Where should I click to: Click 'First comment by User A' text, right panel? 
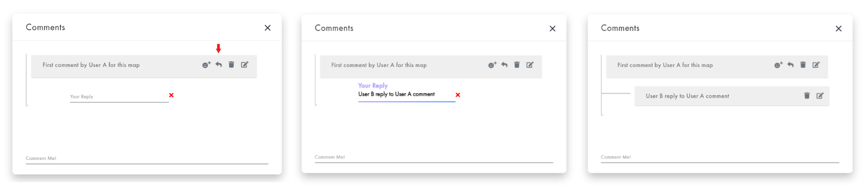(665, 65)
